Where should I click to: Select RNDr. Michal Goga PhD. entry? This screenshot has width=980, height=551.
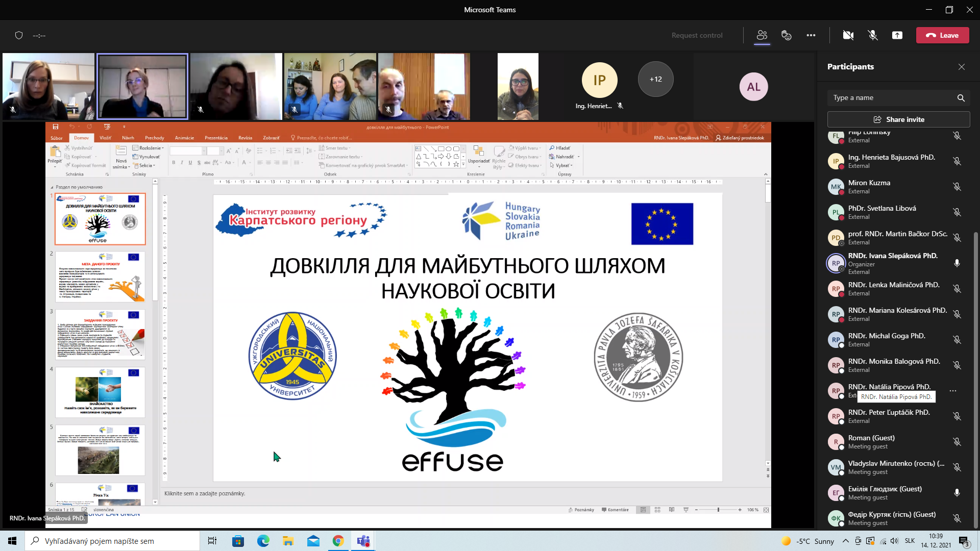pos(886,339)
